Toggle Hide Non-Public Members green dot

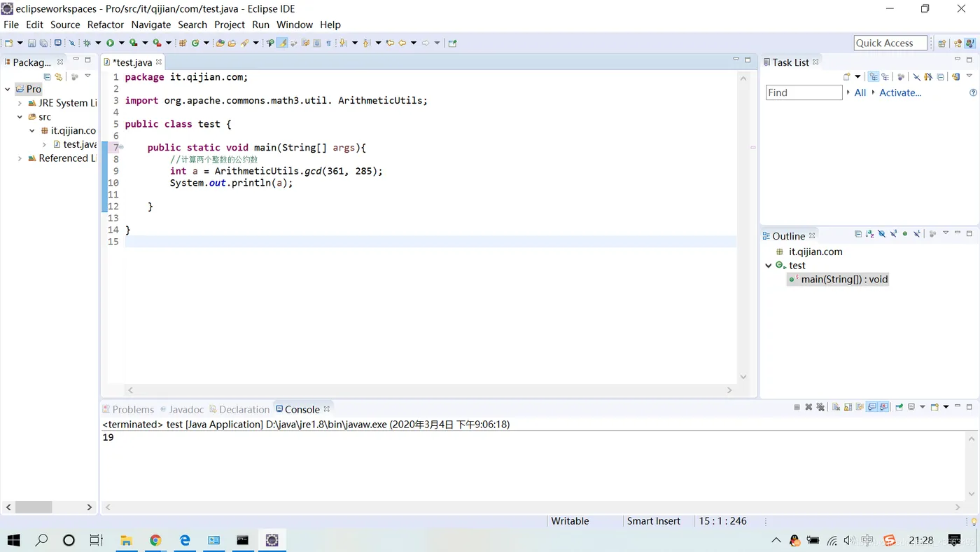pos(905,233)
